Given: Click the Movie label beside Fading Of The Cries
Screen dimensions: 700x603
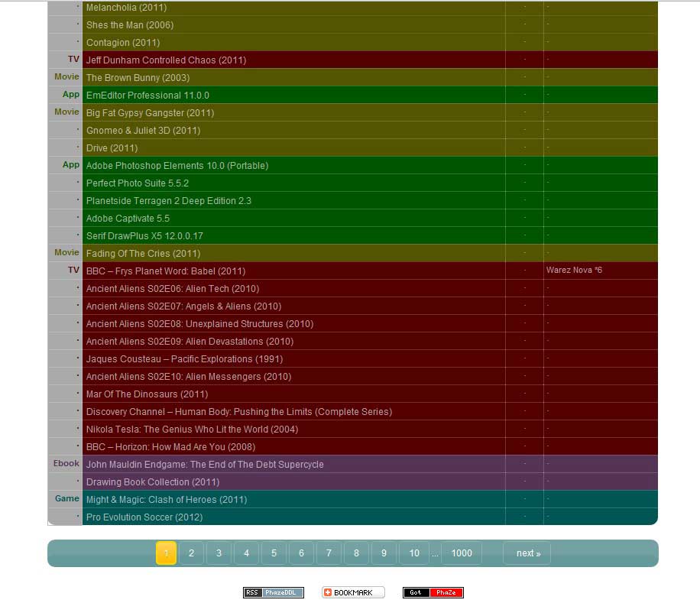Looking at the screenshot, I should [x=66, y=253].
